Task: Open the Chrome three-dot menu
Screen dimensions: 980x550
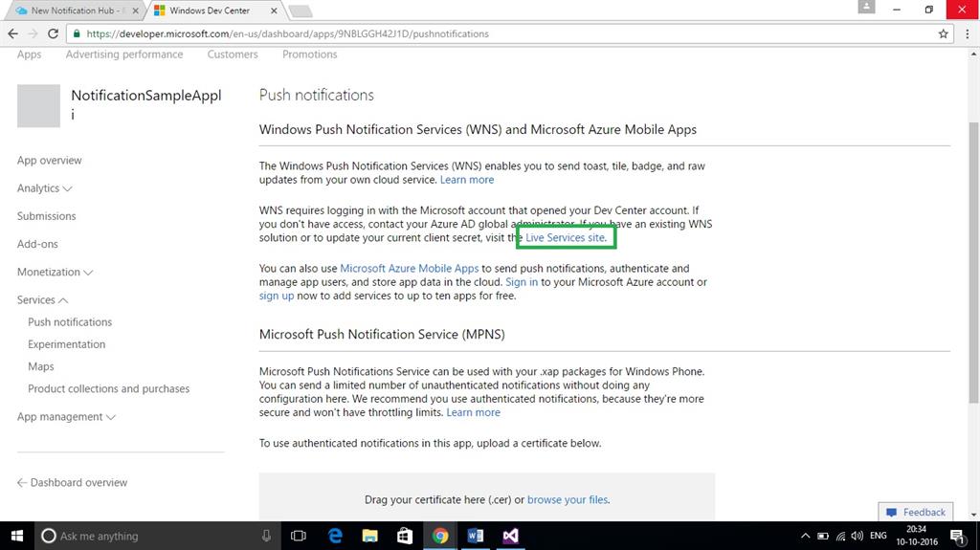Action: [967, 33]
